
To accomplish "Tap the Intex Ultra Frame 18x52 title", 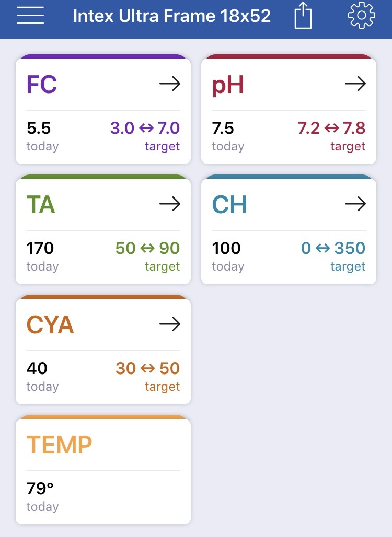I will (172, 16).
